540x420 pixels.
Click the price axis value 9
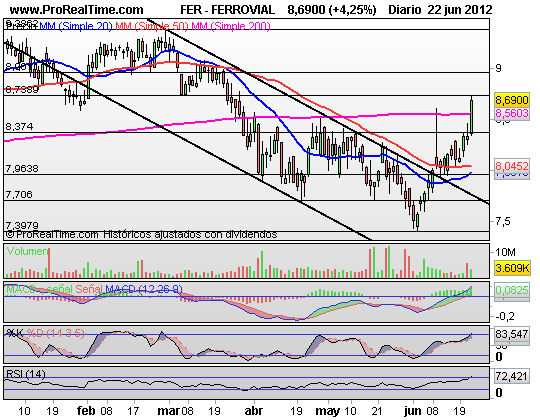click(498, 69)
